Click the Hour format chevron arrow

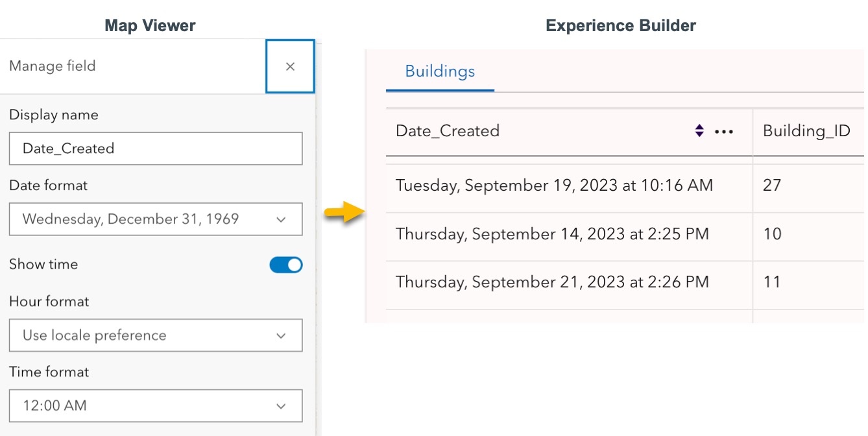pyautogui.click(x=280, y=335)
